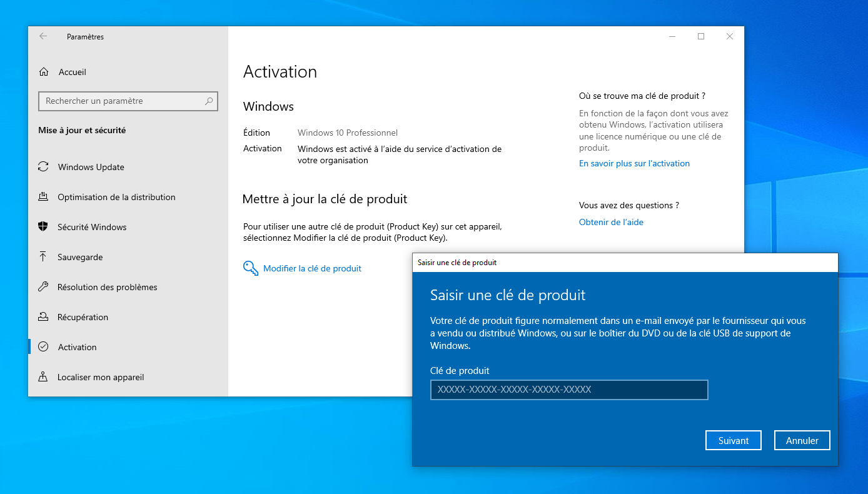The height and width of the screenshot is (494, 868).
Task: Click the Activation checkmark circle icon
Action: click(43, 347)
